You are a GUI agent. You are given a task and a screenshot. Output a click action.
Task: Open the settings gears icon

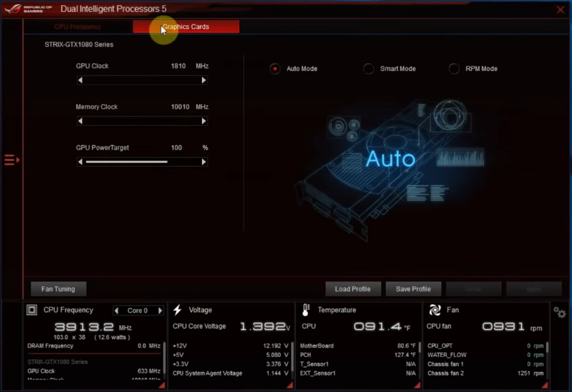pyautogui.click(x=559, y=313)
